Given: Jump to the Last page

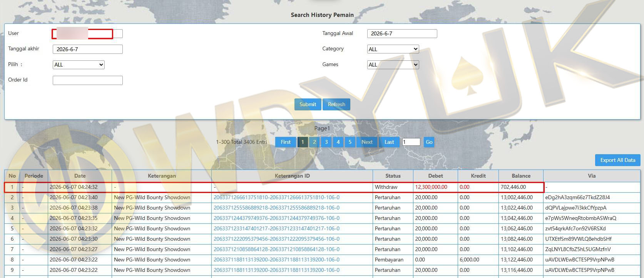Looking at the screenshot, I should (389, 142).
